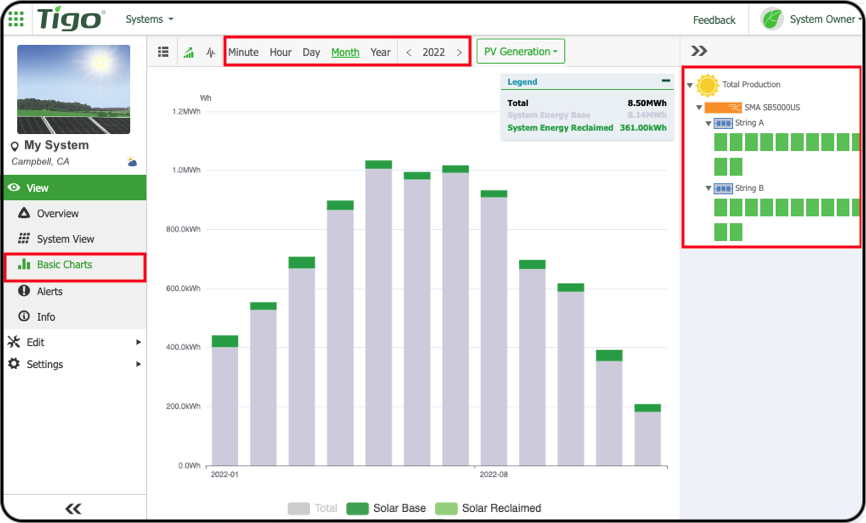866x523 pixels.
Task: Click the weather icon next to Campbell, CA
Action: click(132, 162)
